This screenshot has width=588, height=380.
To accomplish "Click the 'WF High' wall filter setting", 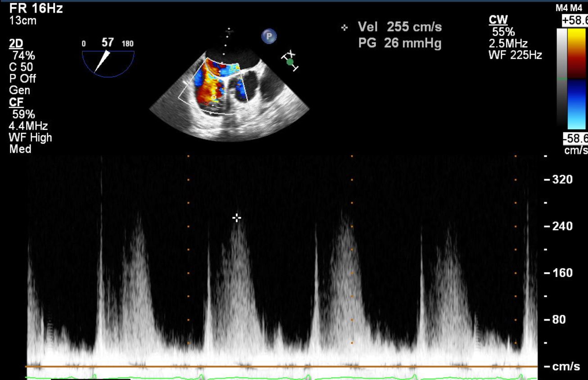I will tap(30, 137).
